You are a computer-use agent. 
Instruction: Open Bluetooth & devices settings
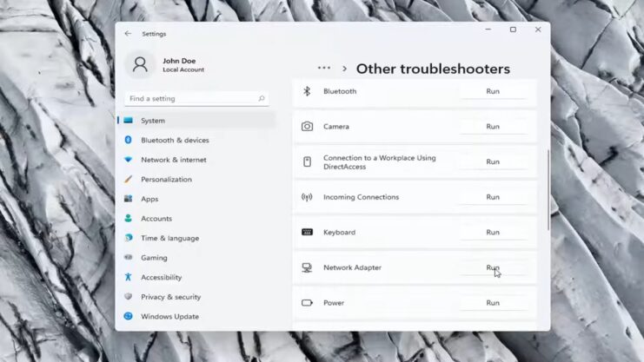click(x=196, y=140)
